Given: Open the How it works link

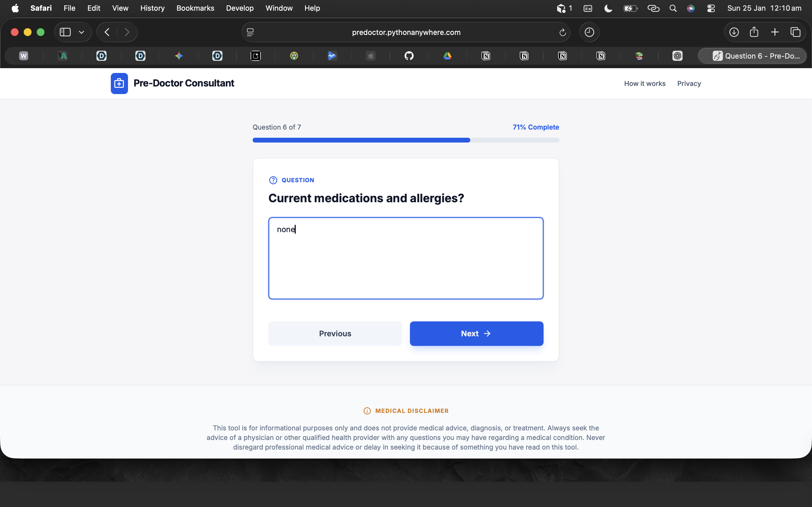Looking at the screenshot, I should (645, 83).
